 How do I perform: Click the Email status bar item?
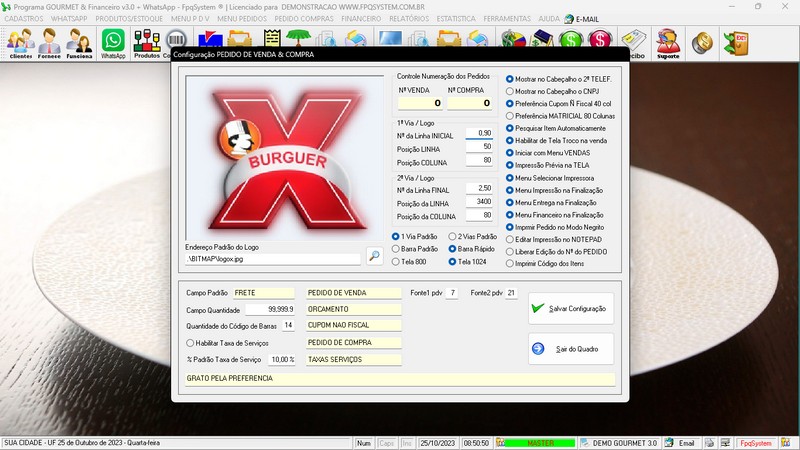(681, 443)
